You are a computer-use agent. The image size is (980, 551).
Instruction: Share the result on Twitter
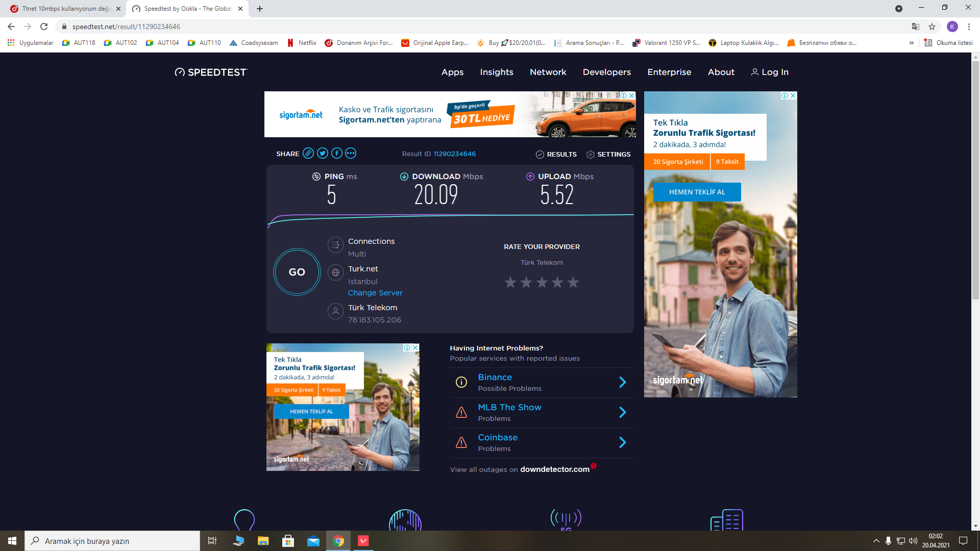coord(323,153)
